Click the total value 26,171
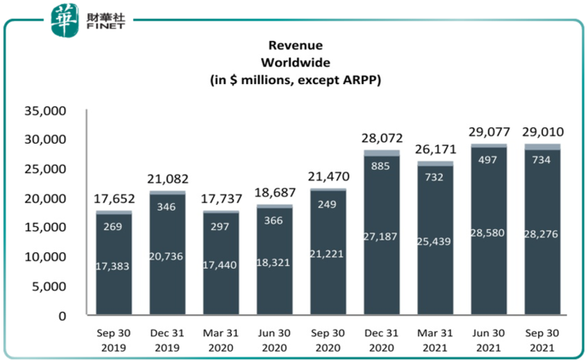Screen dimensions: 588x364 (436, 149)
